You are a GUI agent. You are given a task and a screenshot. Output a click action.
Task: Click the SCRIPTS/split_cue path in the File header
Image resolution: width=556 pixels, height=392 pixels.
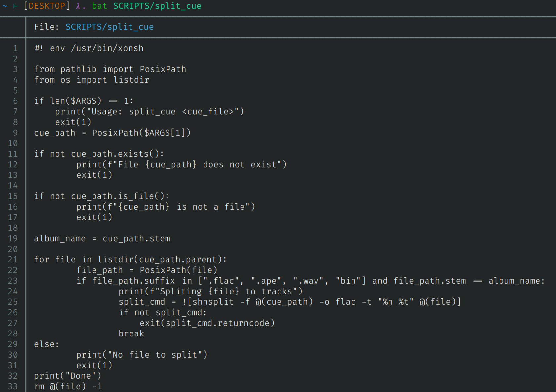(109, 27)
